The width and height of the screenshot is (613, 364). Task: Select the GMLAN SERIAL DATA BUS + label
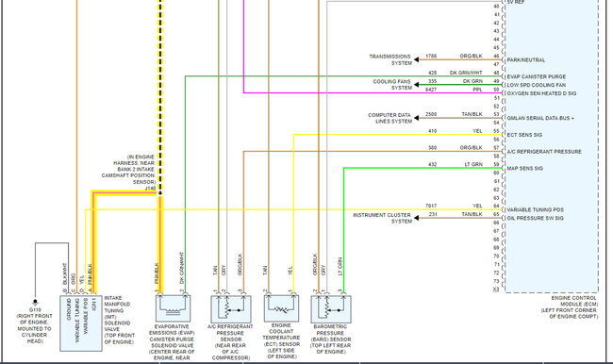coord(540,118)
